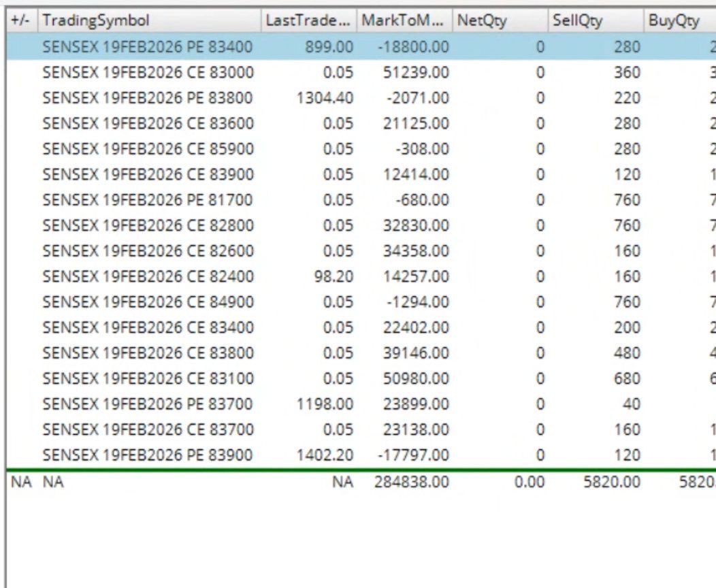Select row SENSEX 19FEB2026 PE 81700

pos(361,200)
